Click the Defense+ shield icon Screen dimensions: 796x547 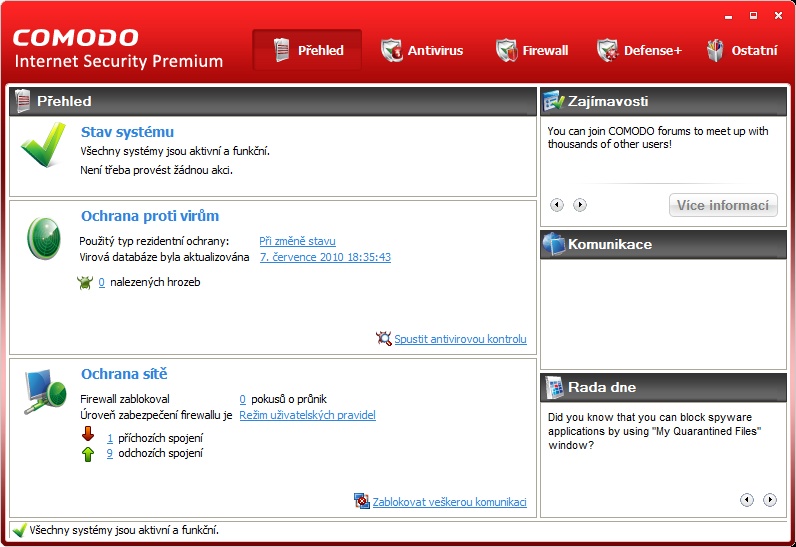click(x=607, y=50)
